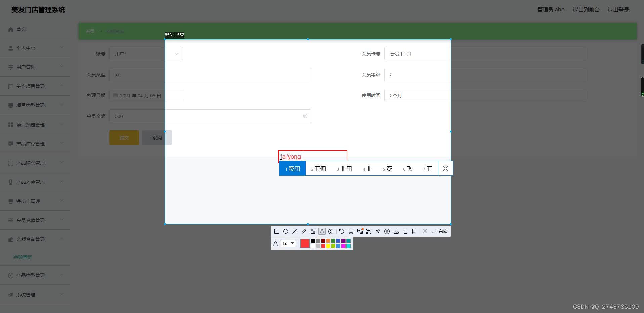Expand 项目预定管理 with its chevron
The image size is (644, 313).
click(62, 124)
